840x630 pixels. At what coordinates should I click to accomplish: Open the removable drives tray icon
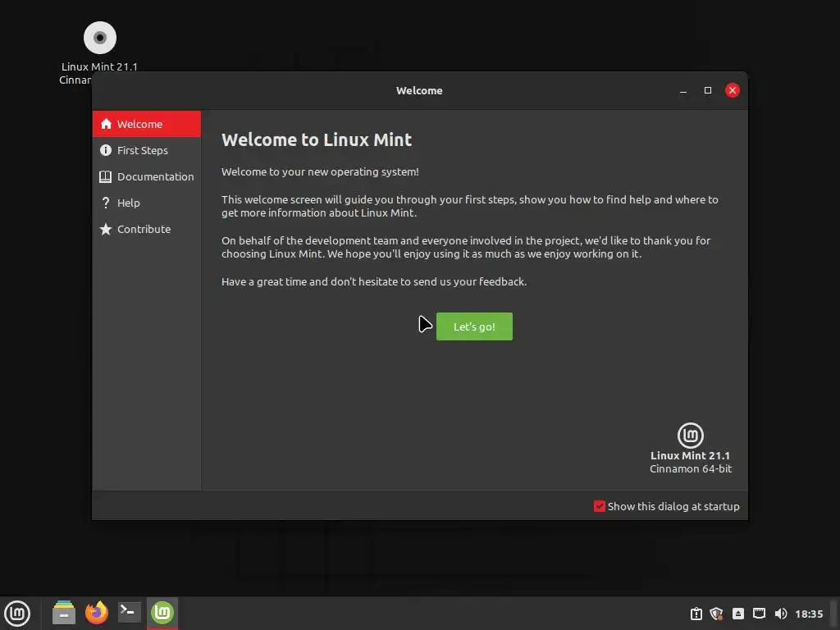pos(738,614)
